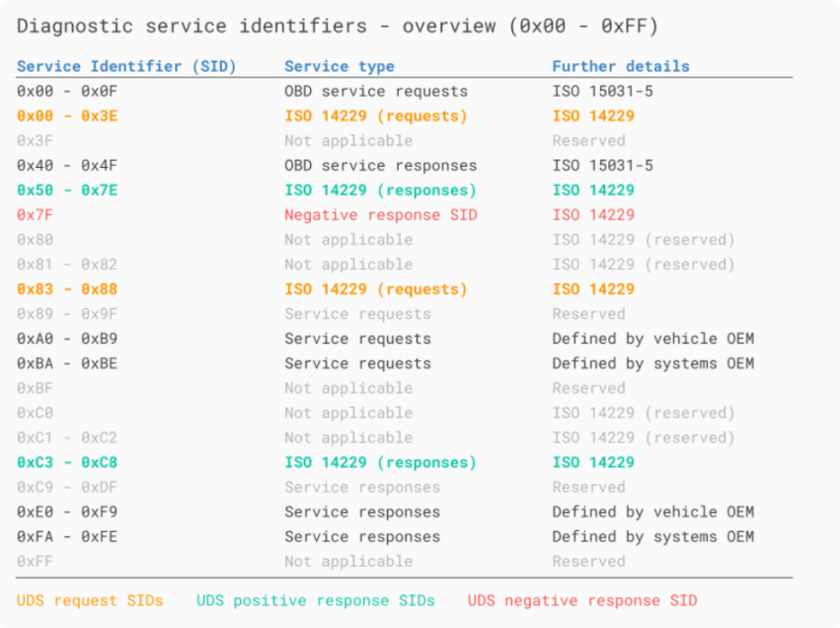Screen dimensions: 840x628
Task: Click "Defined by vehicle OEM" for service requests
Action: pos(652,339)
